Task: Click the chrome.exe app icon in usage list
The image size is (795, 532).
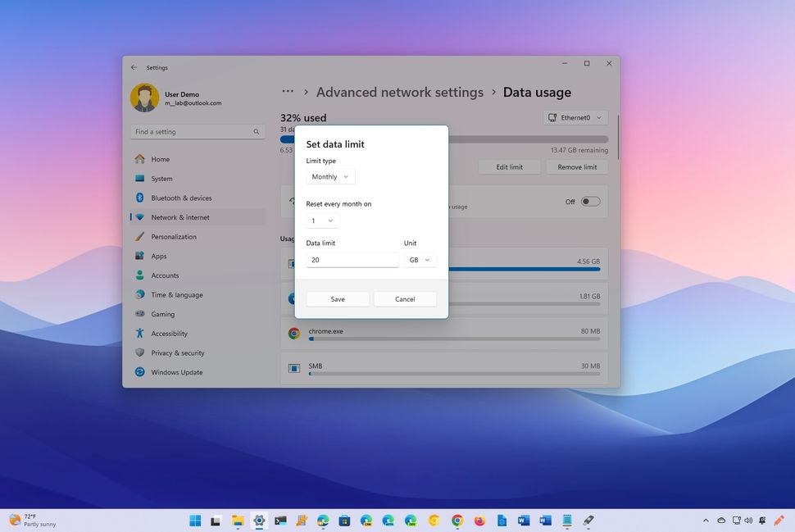Action: point(293,333)
